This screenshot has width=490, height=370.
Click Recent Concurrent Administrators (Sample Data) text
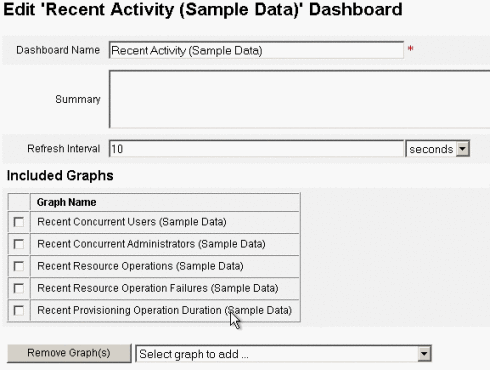tap(151, 244)
